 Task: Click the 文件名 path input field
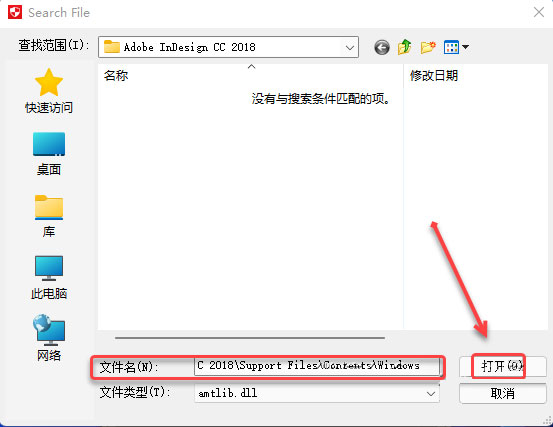[317, 366]
